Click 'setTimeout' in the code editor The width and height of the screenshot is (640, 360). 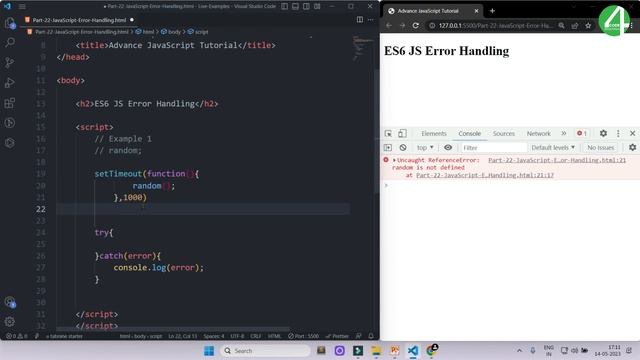[x=118, y=174]
